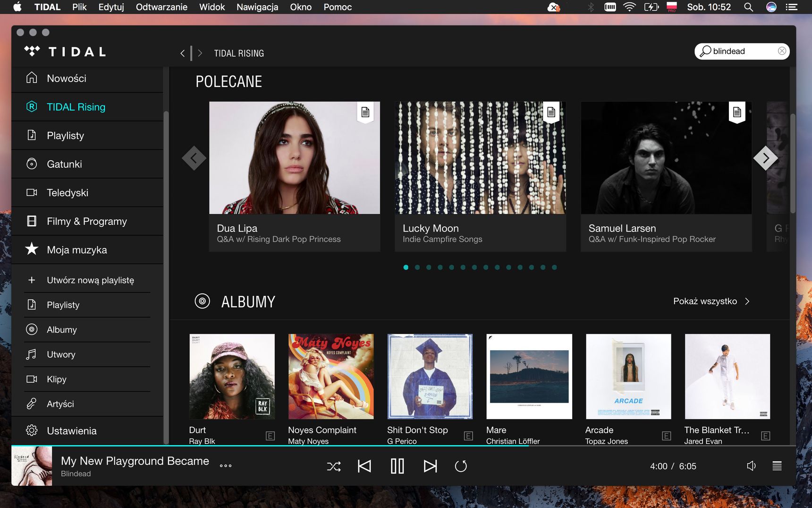The width and height of the screenshot is (812, 508).
Task: Open Wi-Fi status menu
Action: (629, 7)
